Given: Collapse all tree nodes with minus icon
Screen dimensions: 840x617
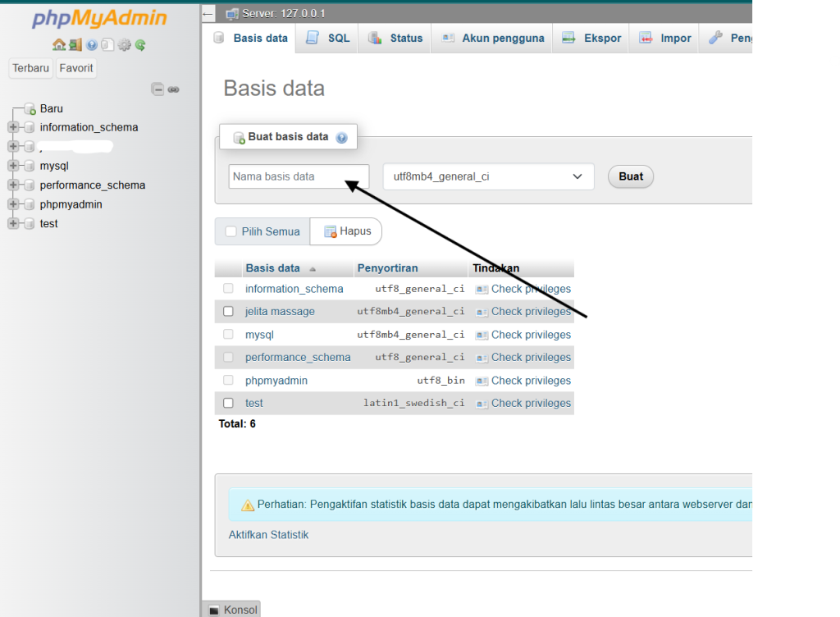Looking at the screenshot, I should [x=157, y=89].
